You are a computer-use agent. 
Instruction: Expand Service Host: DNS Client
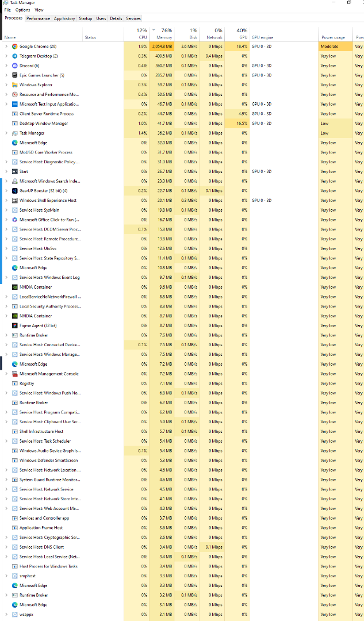pyautogui.click(x=6, y=547)
